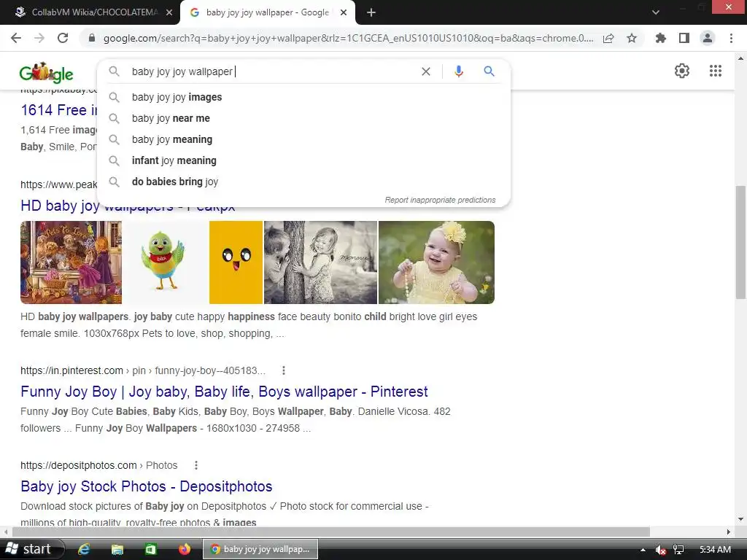Click the vertical scrollbar down arrow
Viewport: 747px width, 560px height.
pyautogui.click(x=740, y=519)
